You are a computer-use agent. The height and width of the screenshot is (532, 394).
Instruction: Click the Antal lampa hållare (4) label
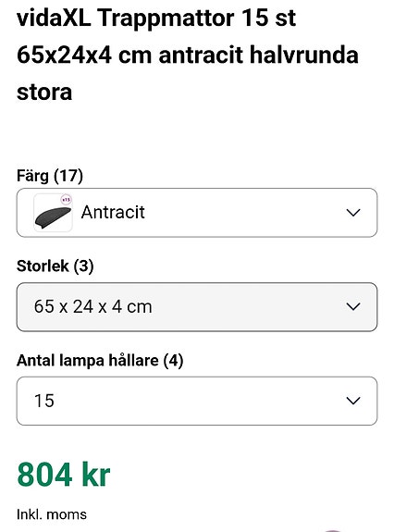100,360
